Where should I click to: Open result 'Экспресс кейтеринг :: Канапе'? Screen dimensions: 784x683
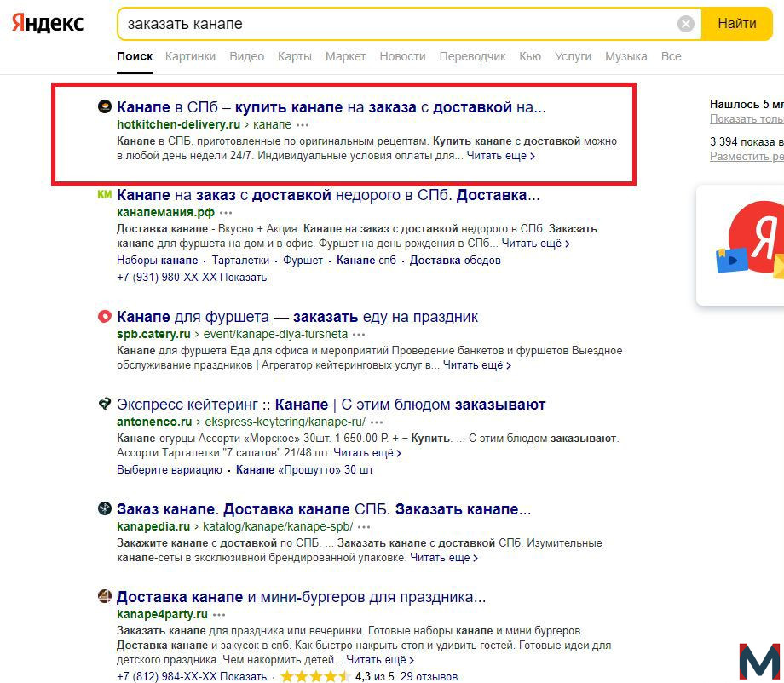(x=331, y=405)
